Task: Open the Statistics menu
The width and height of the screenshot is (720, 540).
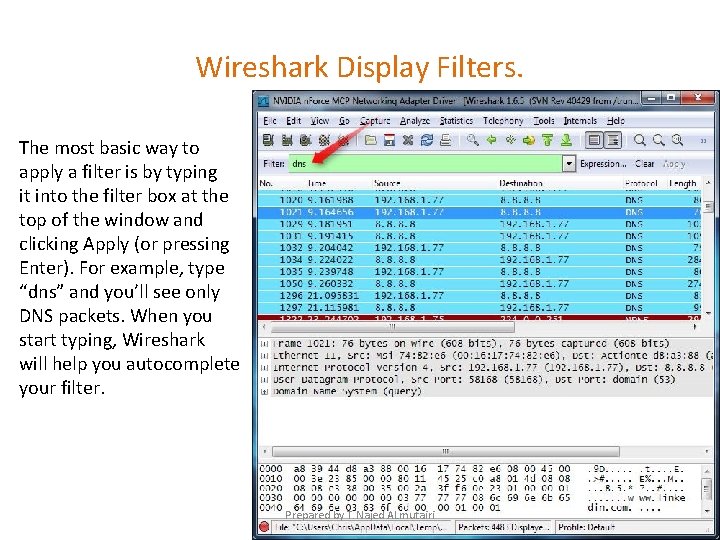Action: pos(456,121)
